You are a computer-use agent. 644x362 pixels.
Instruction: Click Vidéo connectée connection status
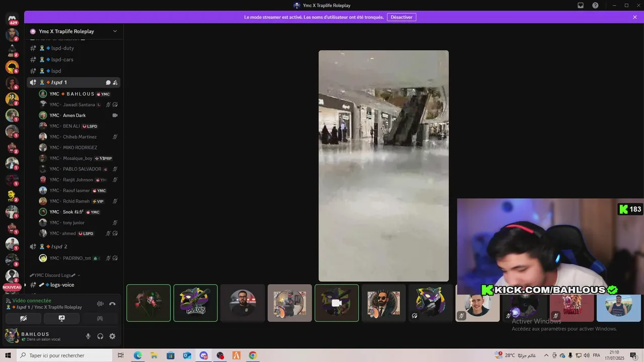(x=32, y=301)
